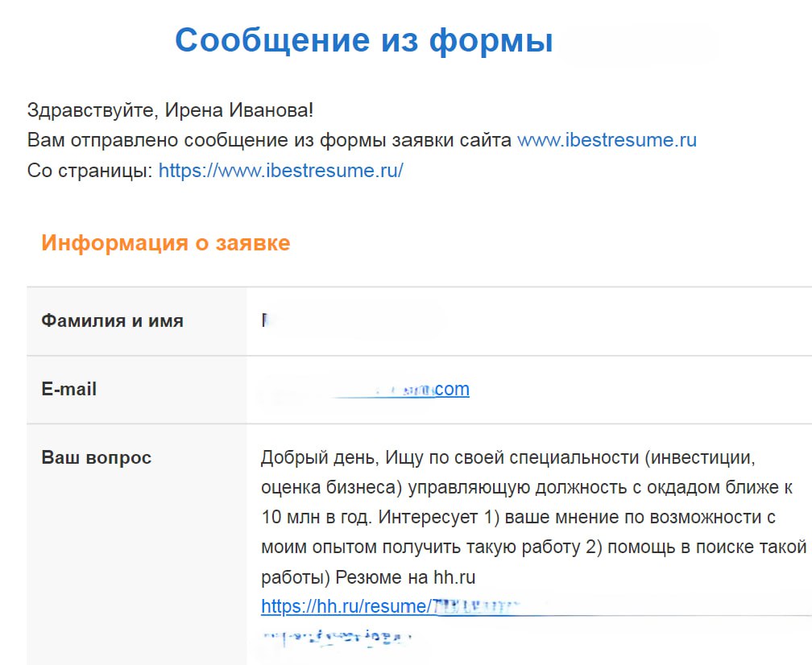This screenshot has height=665, width=812.
Task: Click the text 'работы) Резюме на hh.ru'
Action: click(x=368, y=577)
